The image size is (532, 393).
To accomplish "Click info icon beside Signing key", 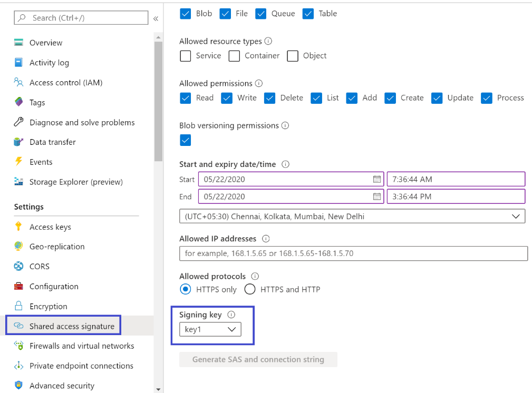I will pos(231,315).
